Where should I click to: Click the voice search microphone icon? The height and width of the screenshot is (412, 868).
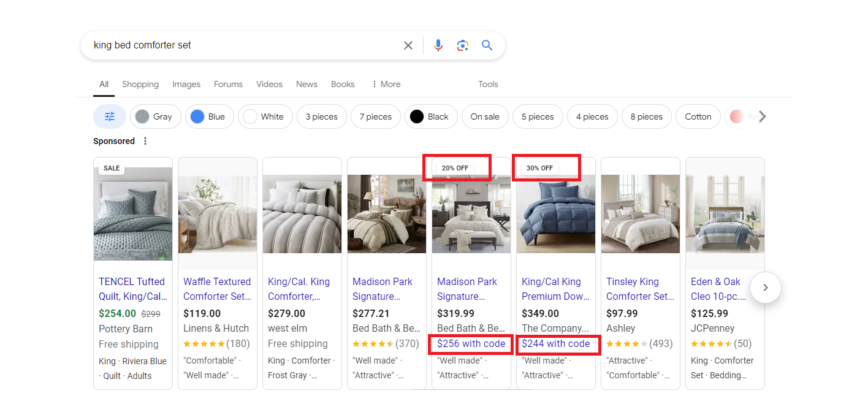coord(438,45)
